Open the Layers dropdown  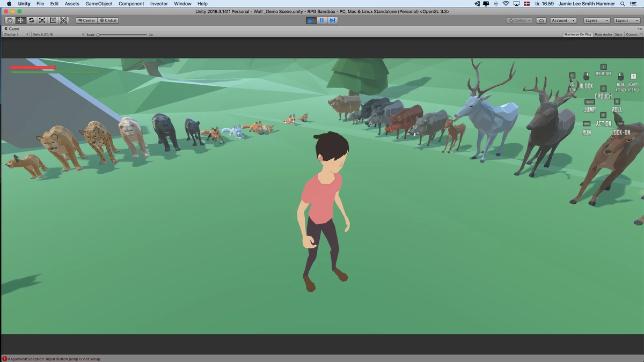click(x=596, y=20)
